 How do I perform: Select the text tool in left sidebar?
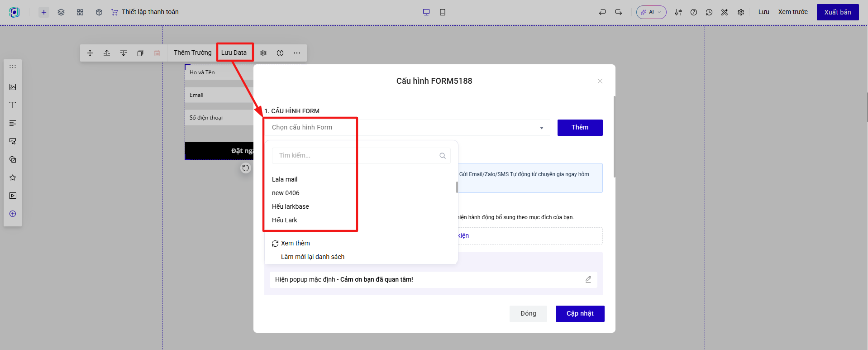click(13, 105)
